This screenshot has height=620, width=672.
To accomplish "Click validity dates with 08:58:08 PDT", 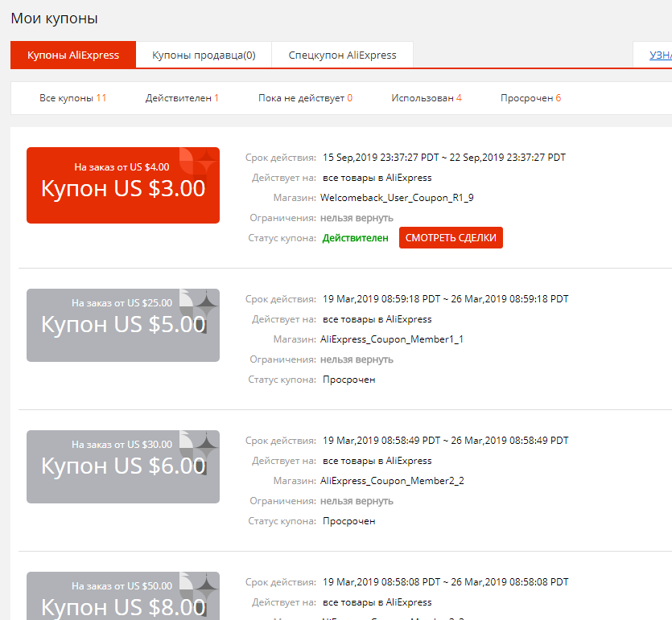I will tap(445, 582).
